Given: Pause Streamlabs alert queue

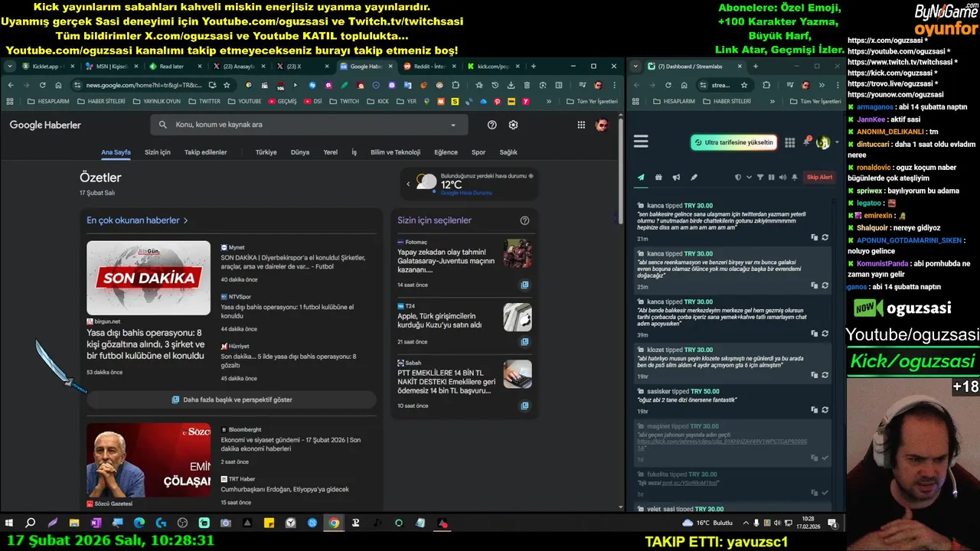Looking at the screenshot, I should [x=771, y=177].
